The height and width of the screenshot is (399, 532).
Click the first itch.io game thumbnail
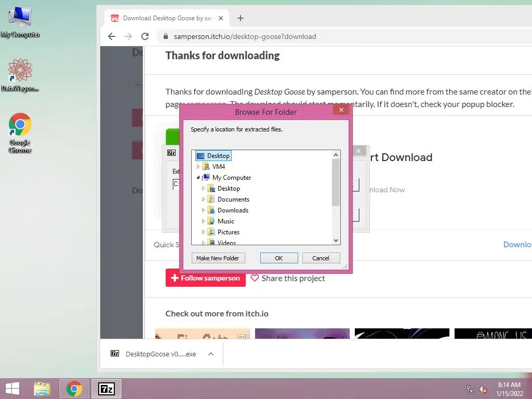203,334
